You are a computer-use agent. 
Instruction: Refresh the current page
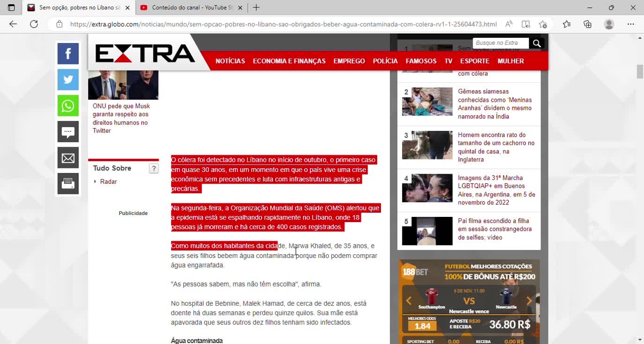point(34,24)
